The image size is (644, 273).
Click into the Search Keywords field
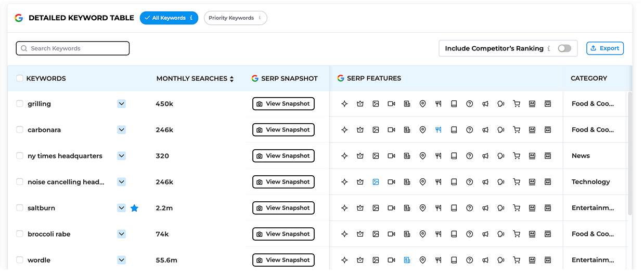[73, 48]
